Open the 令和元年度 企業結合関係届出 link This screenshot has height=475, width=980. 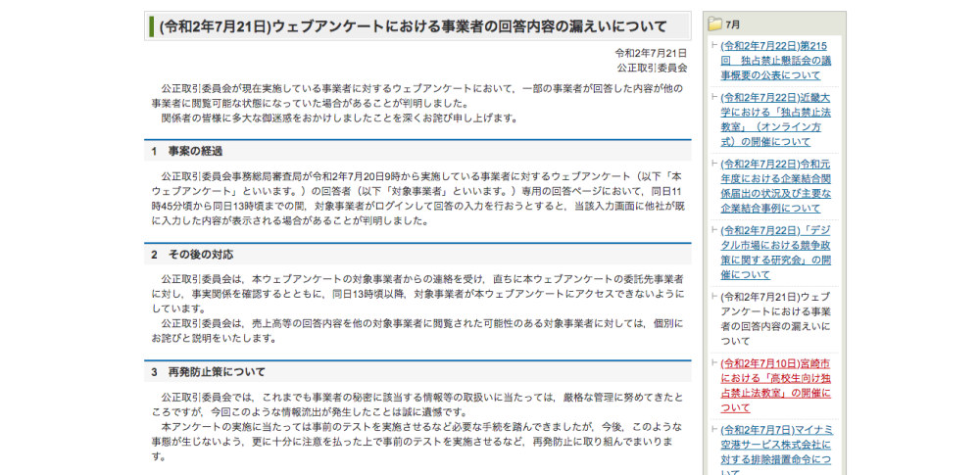point(776,186)
